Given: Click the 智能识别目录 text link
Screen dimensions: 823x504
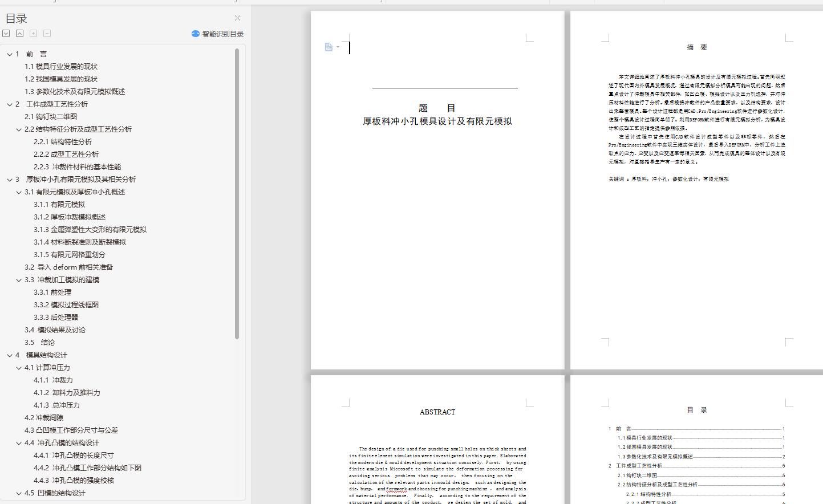Looking at the screenshot, I should click(x=222, y=34).
